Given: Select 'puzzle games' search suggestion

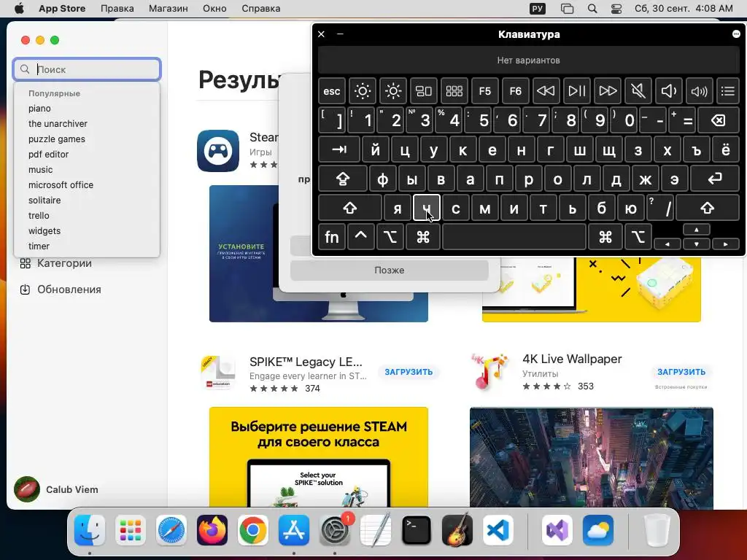Looking at the screenshot, I should pyautogui.click(x=57, y=139).
